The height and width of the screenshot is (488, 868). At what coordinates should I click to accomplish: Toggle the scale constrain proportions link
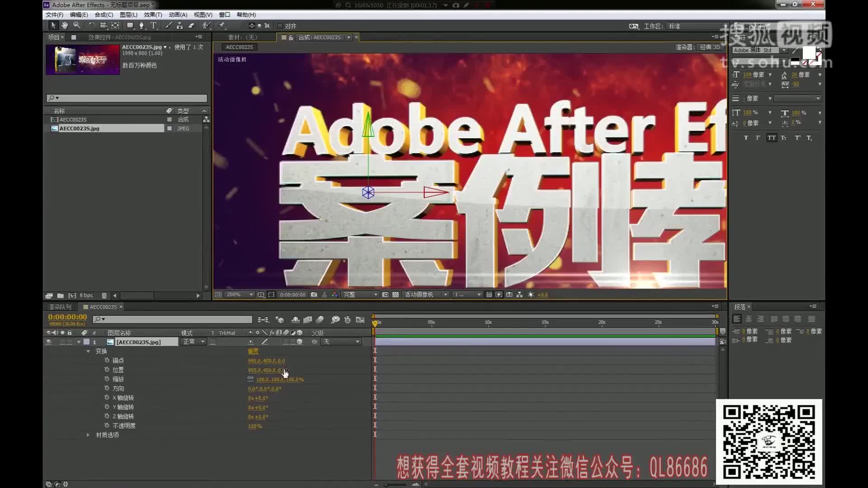tap(250, 379)
